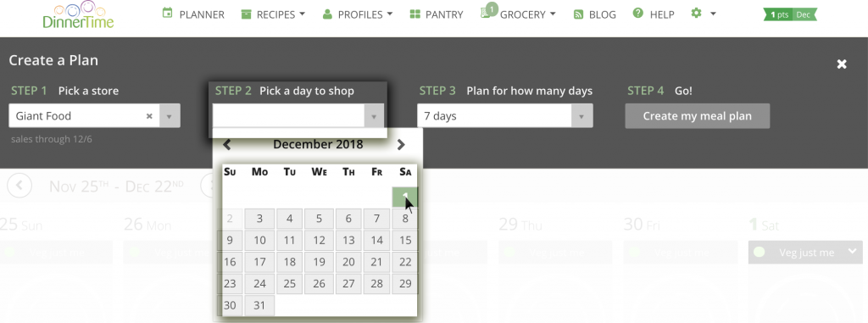Go to next month in calendar
The image size is (868, 323).
401,145
